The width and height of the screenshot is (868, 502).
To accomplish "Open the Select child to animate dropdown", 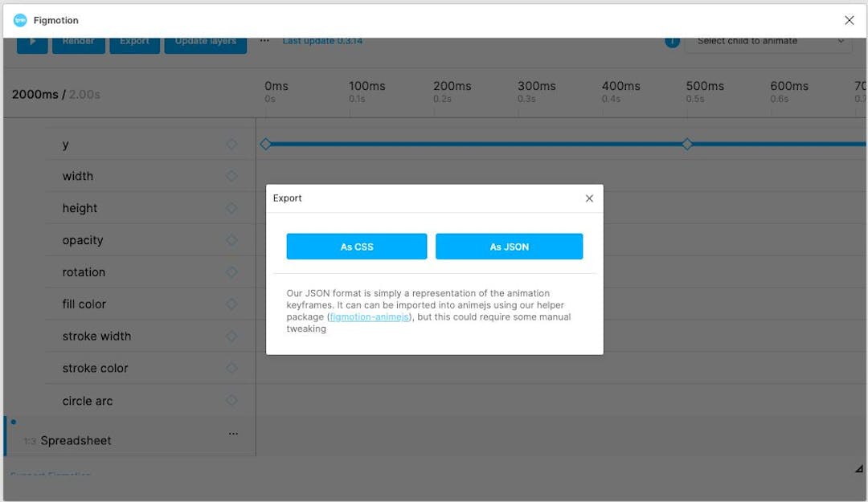I will (x=768, y=40).
